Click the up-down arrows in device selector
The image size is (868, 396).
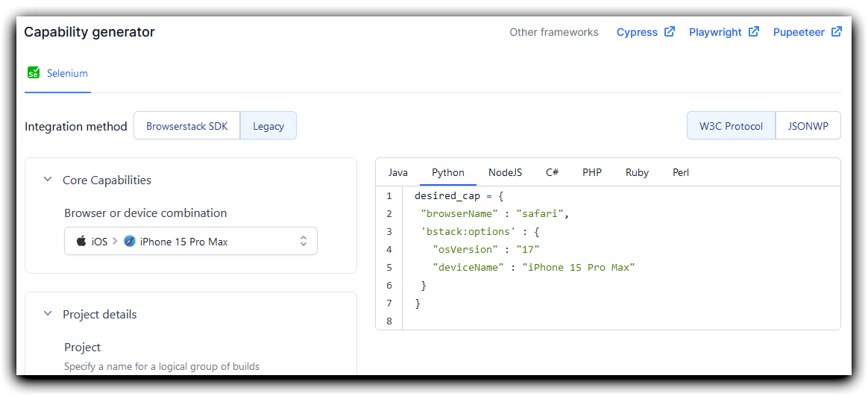[x=304, y=241]
